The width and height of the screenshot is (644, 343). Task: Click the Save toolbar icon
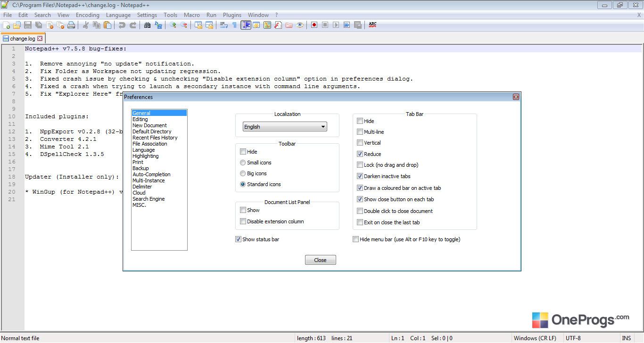28,25
